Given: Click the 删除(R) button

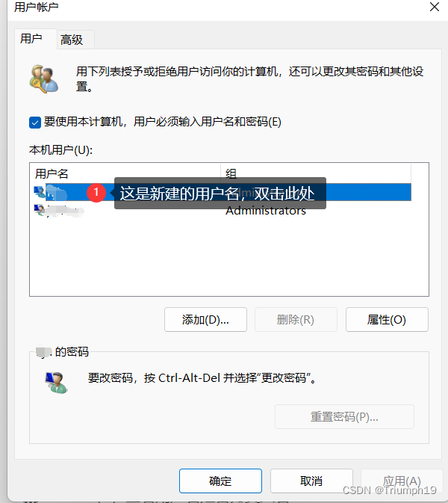Looking at the screenshot, I should [296, 319].
